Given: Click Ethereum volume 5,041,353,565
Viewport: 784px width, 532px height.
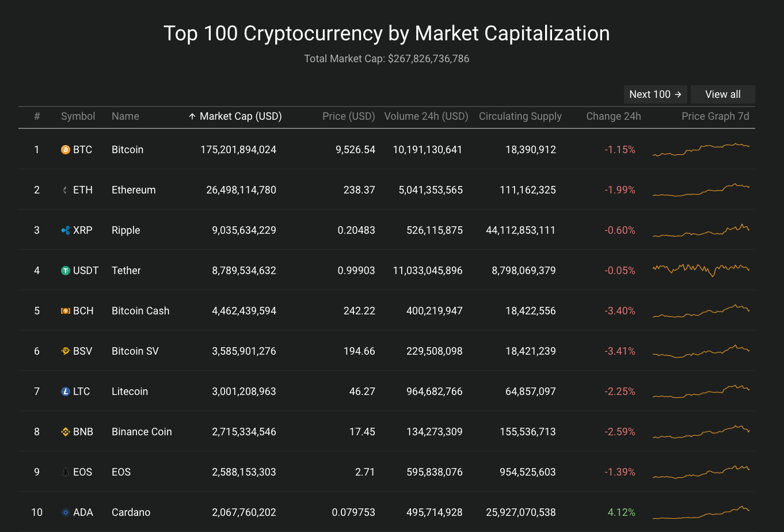Looking at the screenshot, I should tap(431, 190).
